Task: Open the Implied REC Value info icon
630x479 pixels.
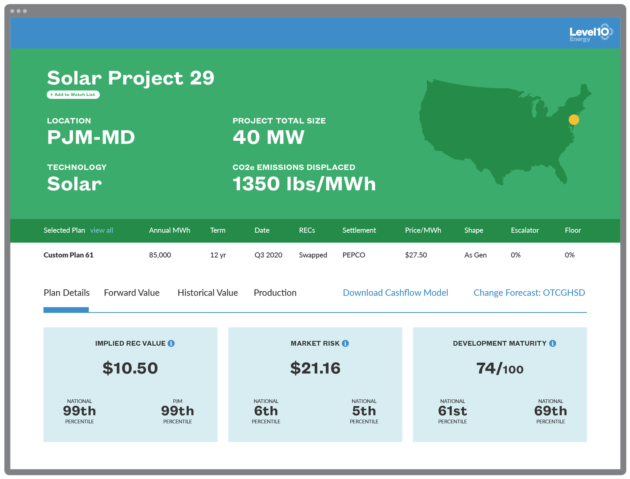Action: [171, 343]
